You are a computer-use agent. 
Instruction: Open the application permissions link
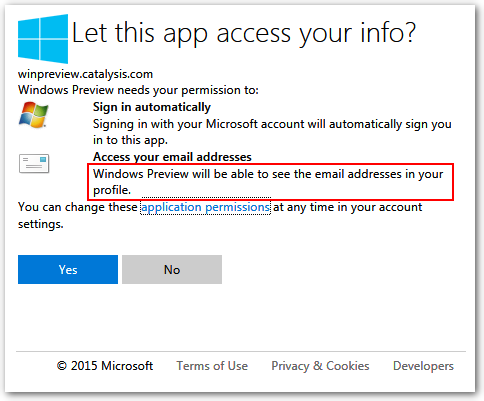[205, 207]
